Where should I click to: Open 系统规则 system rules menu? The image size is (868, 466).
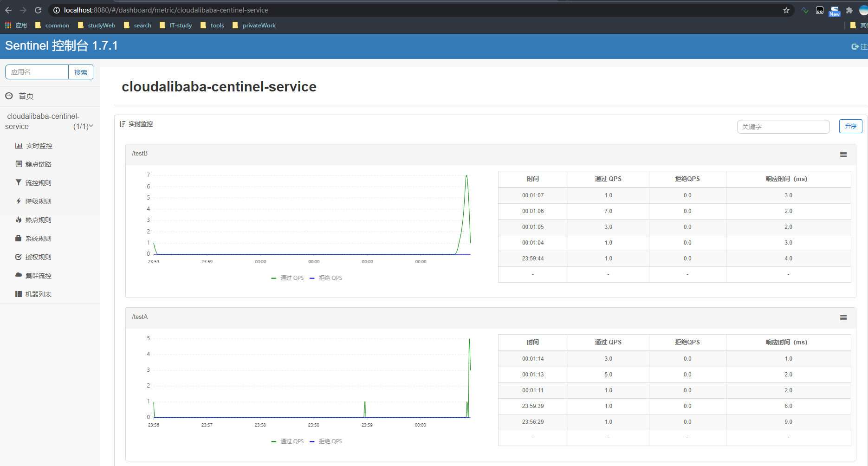[33, 239]
